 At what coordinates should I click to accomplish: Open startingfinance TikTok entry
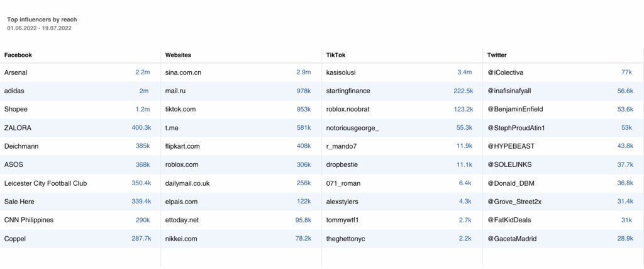pos(348,91)
